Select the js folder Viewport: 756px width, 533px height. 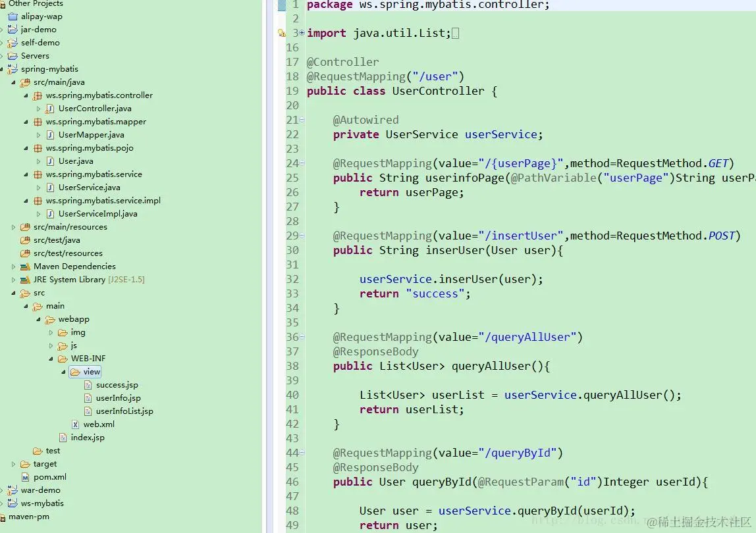pyautogui.click(x=74, y=345)
